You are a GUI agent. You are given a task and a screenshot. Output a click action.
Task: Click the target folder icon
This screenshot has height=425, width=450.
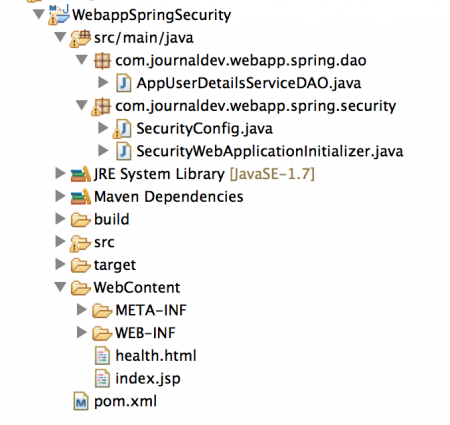click(x=81, y=265)
